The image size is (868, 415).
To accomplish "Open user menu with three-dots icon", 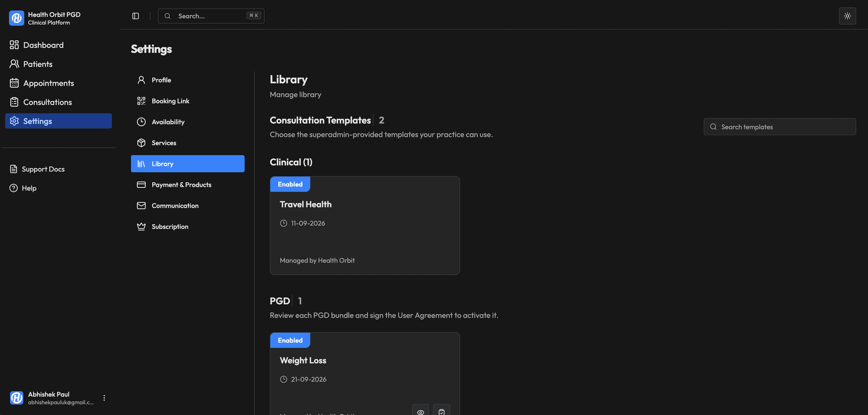I will [x=104, y=398].
